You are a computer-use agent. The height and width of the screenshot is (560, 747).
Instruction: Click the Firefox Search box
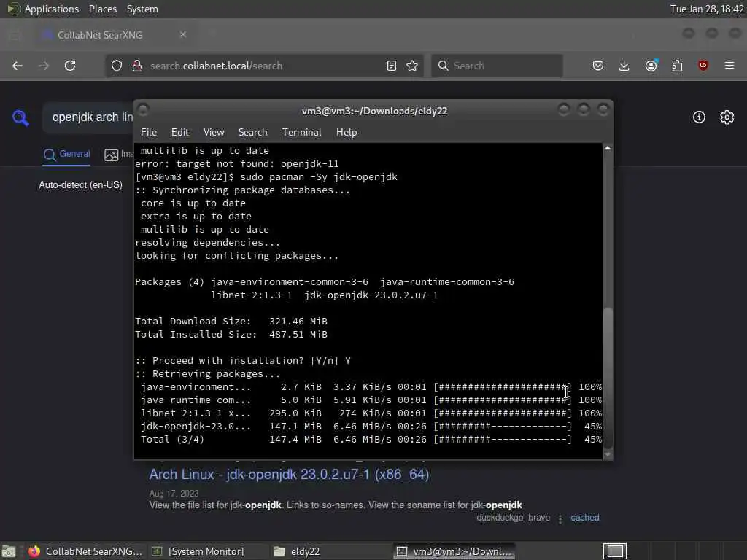tap(497, 66)
